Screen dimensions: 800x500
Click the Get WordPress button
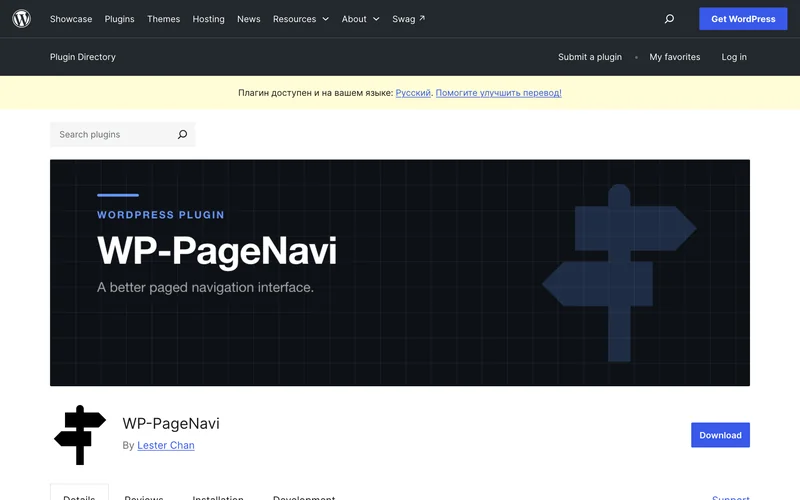pyautogui.click(x=743, y=19)
